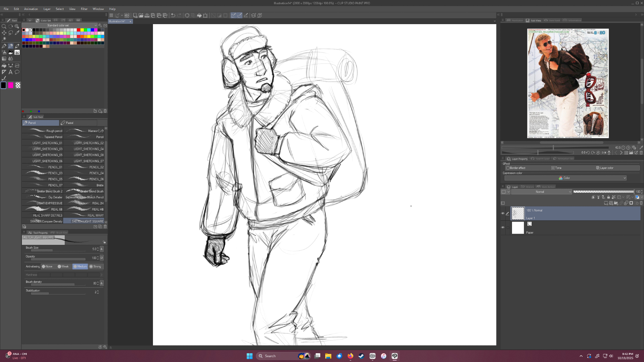Select the Balloon tool
The height and width of the screenshot is (362, 644).
pyautogui.click(x=17, y=72)
